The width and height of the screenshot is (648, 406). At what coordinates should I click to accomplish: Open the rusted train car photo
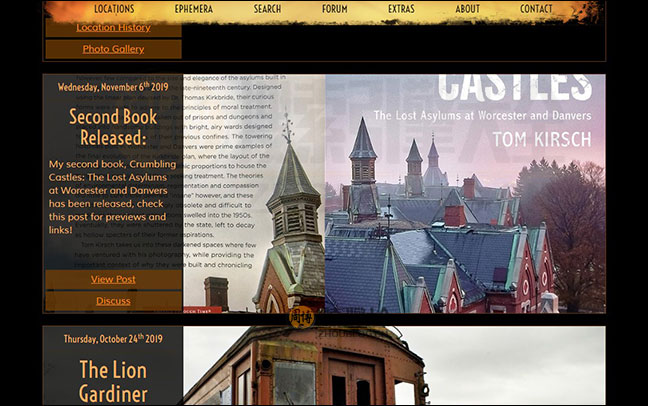point(395,365)
